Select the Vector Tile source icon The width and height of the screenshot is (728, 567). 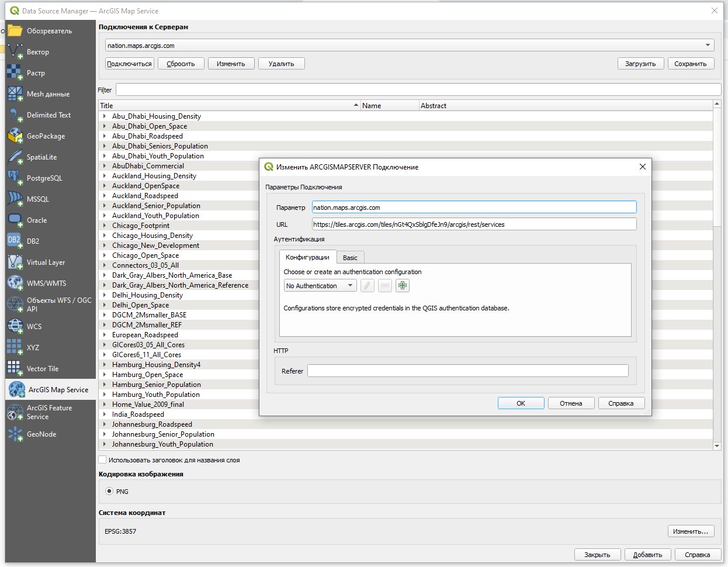click(x=15, y=368)
